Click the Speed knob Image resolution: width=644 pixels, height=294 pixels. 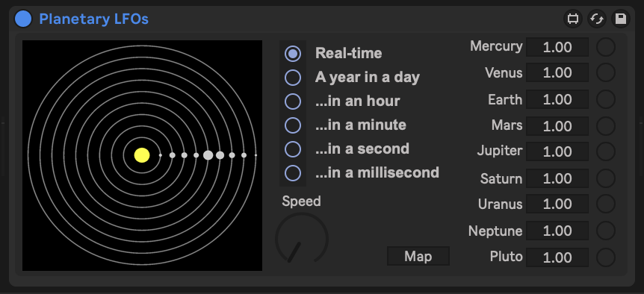pos(302,239)
